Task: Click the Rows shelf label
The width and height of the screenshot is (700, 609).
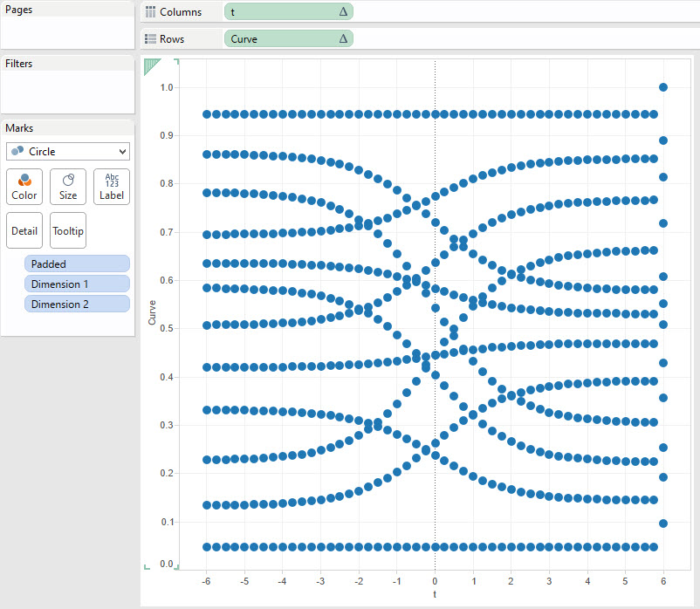Action: [x=172, y=38]
